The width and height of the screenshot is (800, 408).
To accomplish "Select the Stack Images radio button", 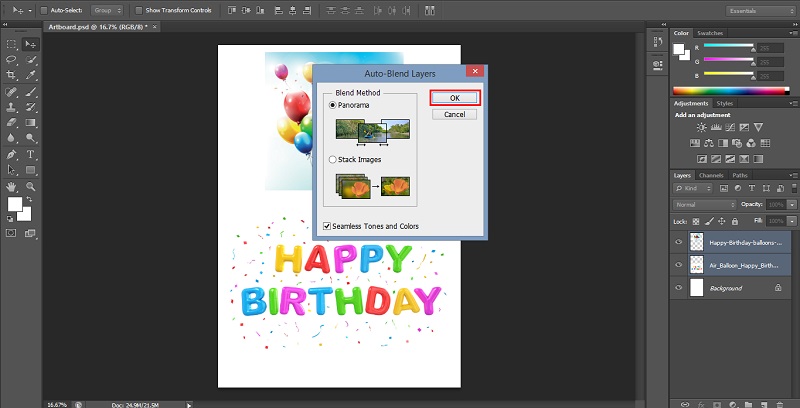I will (x=333, y=159).
